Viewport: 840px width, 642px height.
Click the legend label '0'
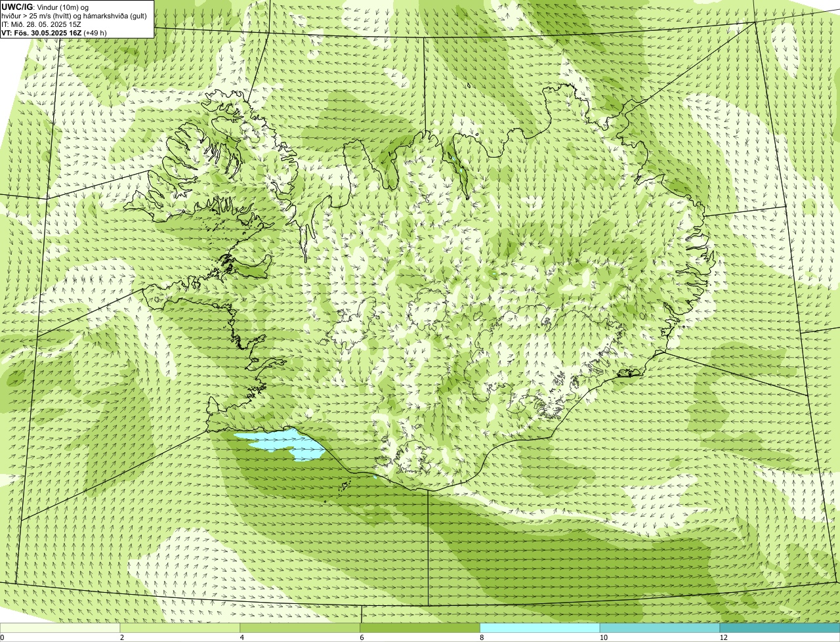click(2, 637)
